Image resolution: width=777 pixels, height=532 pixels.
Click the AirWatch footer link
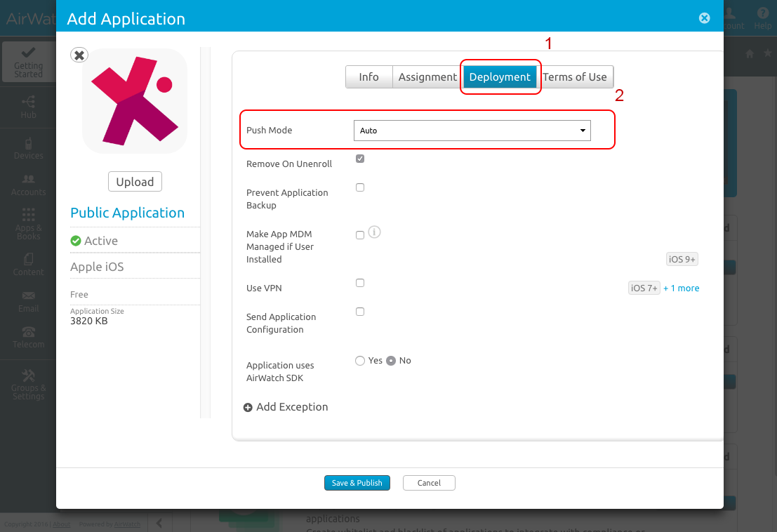(127, 524)
